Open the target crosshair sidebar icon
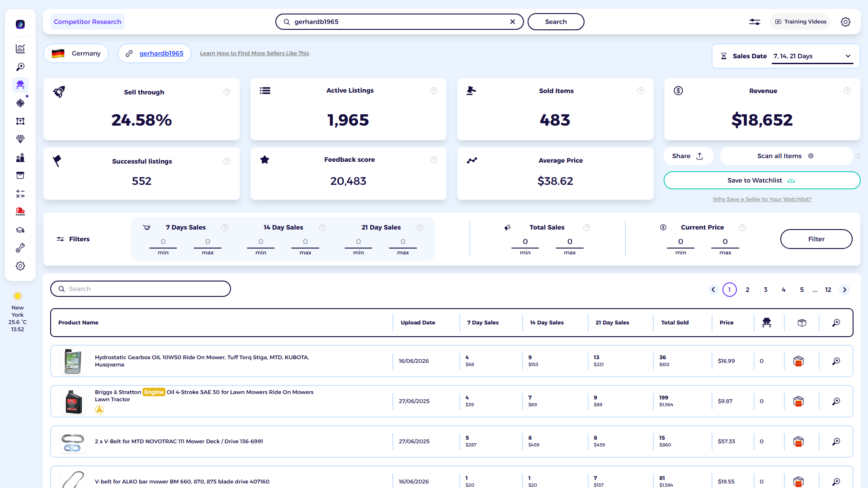This screenshot has height=488, width=868. coord(20,103)
